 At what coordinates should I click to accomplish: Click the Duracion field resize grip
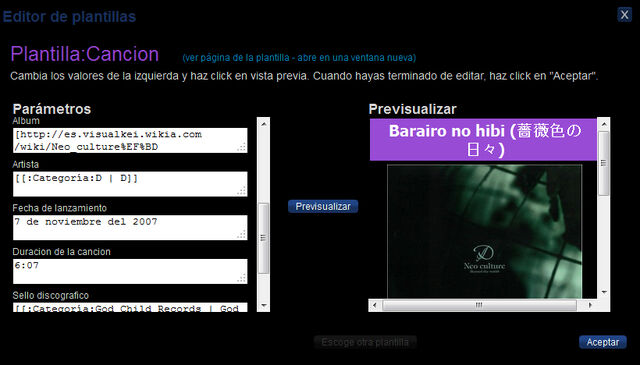click(x=242, y=278)
